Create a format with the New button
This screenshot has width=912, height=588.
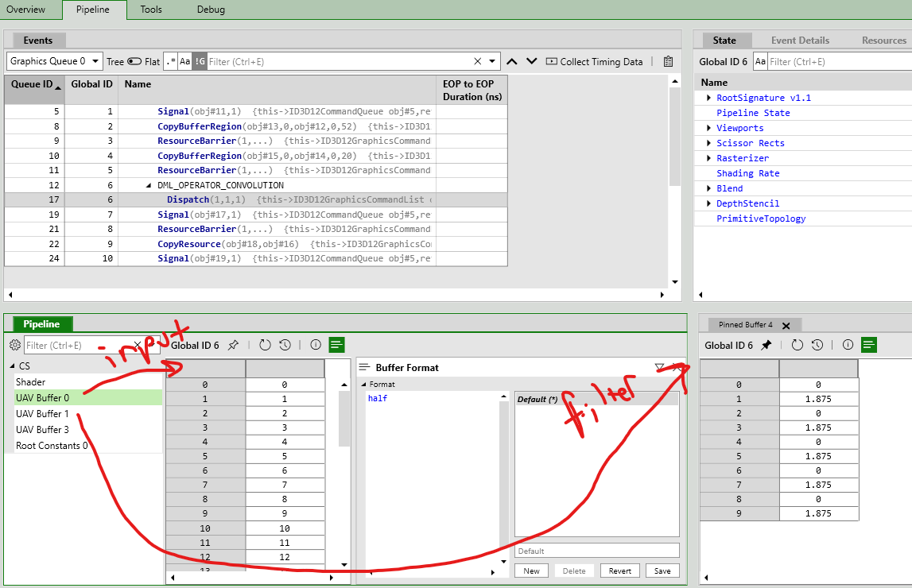531,571
